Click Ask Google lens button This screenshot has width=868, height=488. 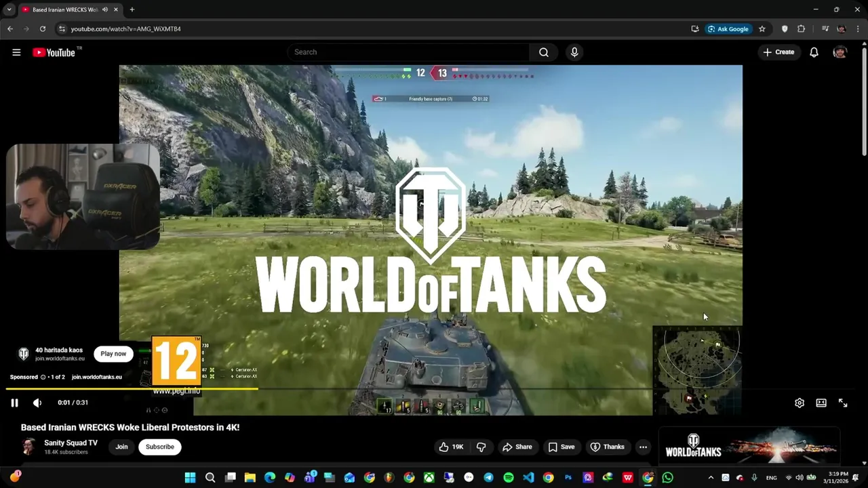click(x=728, y=29)
